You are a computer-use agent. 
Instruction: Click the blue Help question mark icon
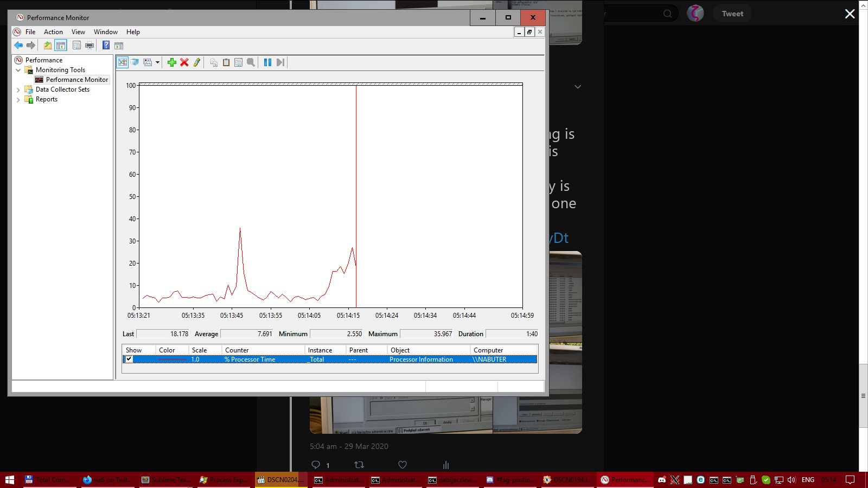pos(106,46)
